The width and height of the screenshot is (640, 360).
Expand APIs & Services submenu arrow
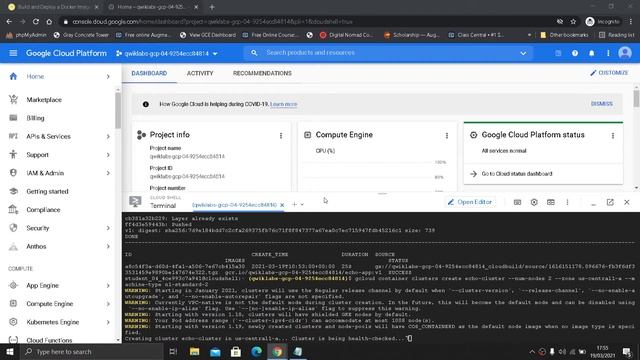click(x=108, y=136)
